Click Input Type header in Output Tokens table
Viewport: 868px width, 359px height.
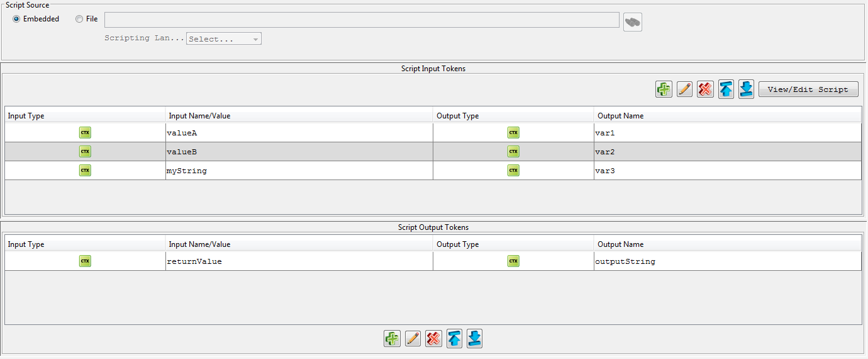tap(85, 244)
